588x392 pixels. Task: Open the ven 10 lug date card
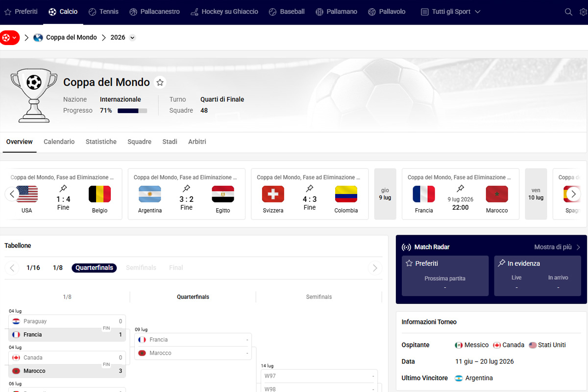(x=536, y=194)
